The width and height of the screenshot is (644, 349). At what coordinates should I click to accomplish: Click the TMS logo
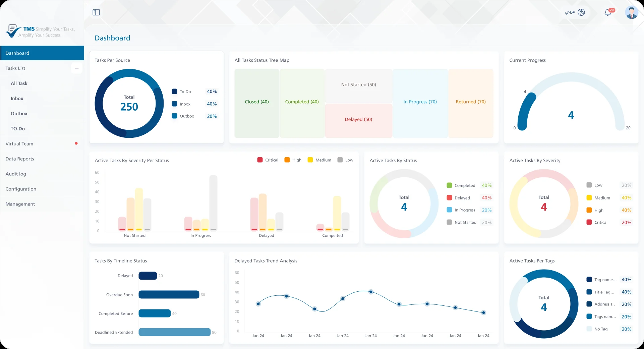40,31
